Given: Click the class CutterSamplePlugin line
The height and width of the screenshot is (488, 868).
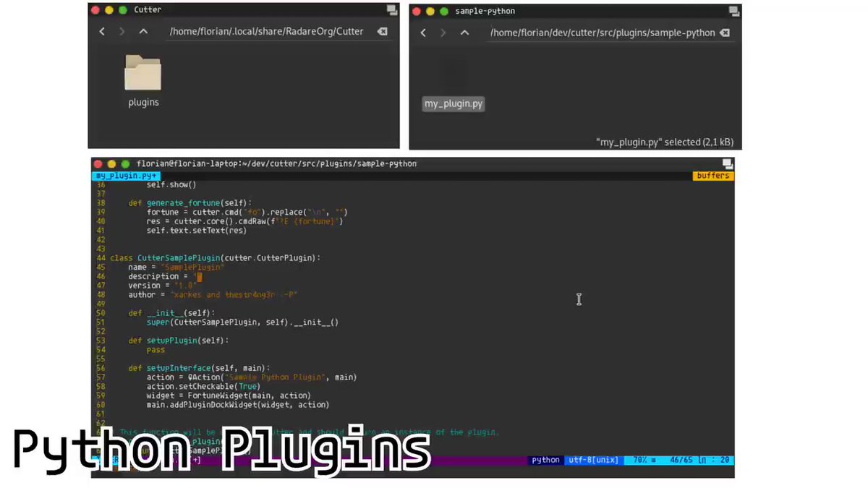Looking at the screenshot, I should tap(215, 258).
